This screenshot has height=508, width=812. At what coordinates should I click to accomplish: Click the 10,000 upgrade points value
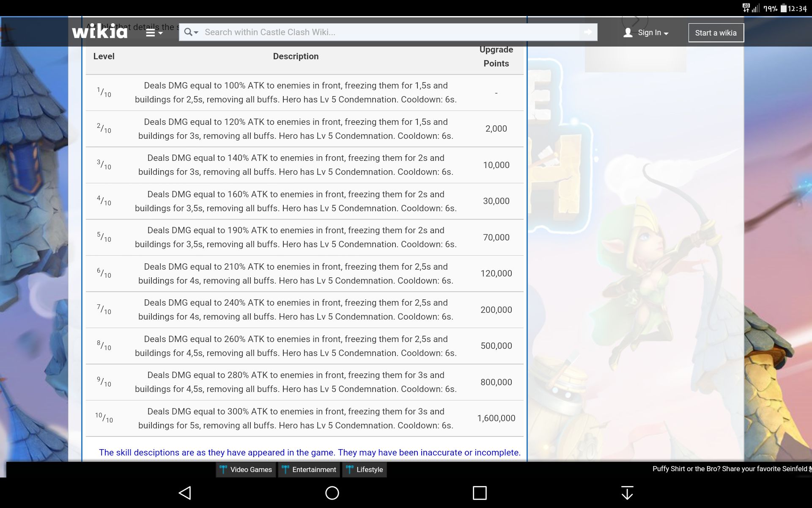[496, 165]
